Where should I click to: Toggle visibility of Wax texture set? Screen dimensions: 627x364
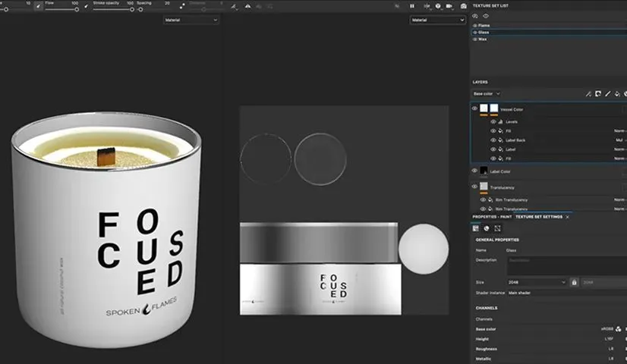click(475, 39)
